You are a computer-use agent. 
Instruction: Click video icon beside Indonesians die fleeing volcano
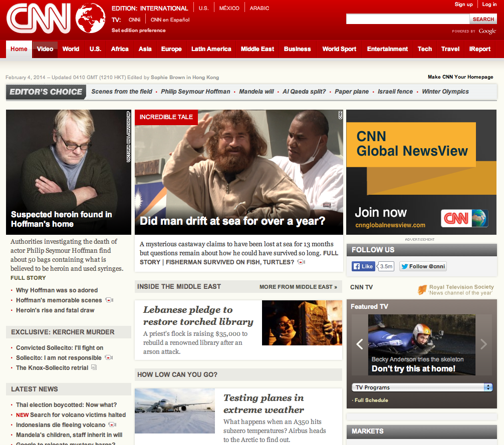(113, 424)
